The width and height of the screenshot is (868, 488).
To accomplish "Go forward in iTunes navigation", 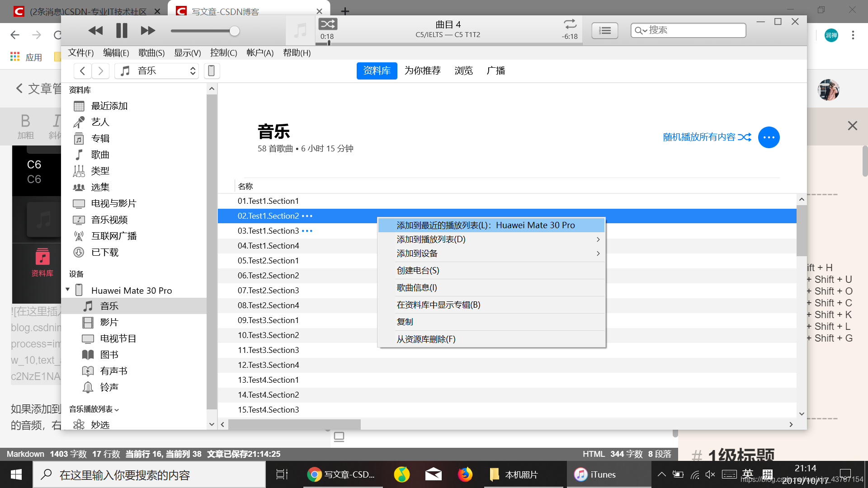I will pyautogui.click(x=100, y=71).
